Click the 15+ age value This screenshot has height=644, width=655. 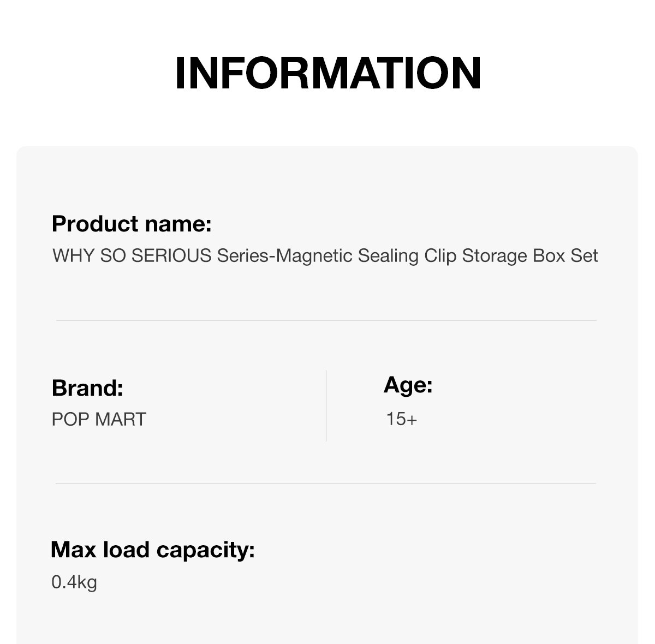[401, 419]
